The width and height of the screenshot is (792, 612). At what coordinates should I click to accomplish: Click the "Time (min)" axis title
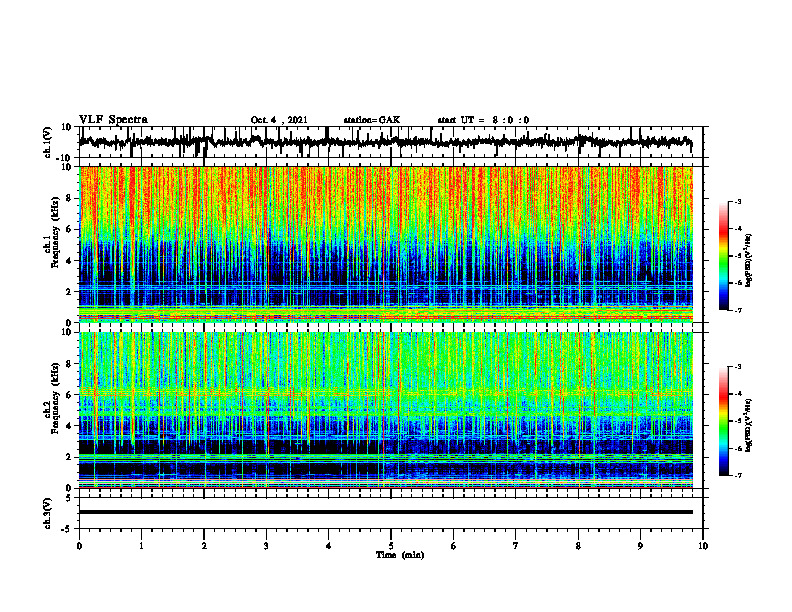(x=400, y=555)
